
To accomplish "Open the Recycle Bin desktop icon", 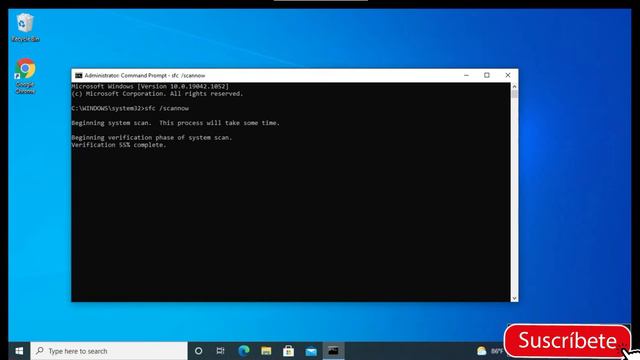I will pyautogui.click(x=25, y=27).
